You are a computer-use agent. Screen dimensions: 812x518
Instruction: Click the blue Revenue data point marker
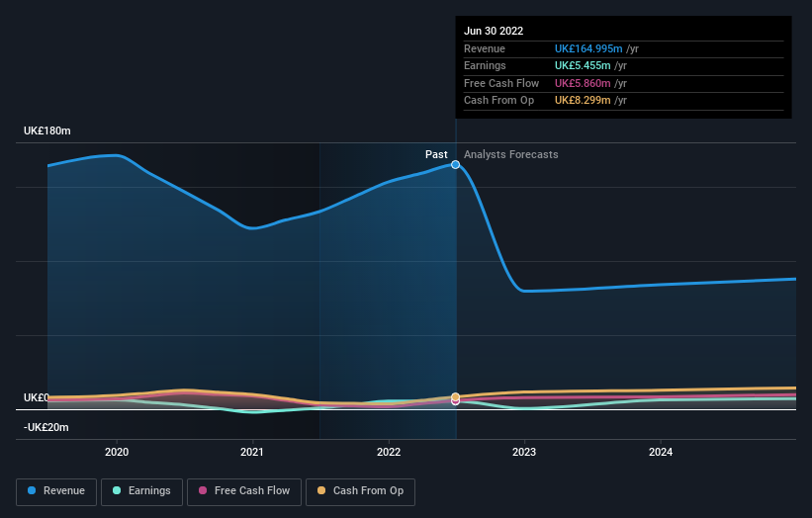click(455, 164)
